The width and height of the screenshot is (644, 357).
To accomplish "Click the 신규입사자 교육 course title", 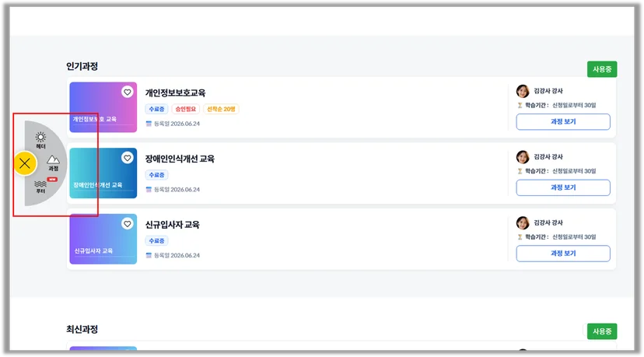I will click(173, 225).
